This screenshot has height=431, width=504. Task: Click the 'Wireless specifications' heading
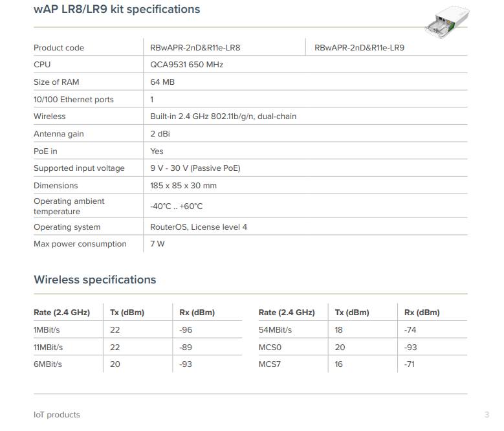pyautogui.click(x=94, y=280)
